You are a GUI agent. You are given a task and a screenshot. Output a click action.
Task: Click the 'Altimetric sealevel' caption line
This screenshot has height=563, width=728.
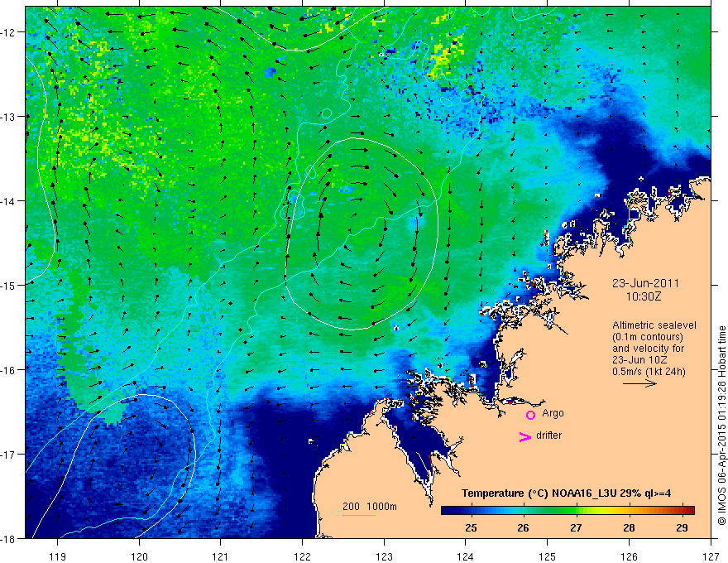pyautogui.click(x=654, y=325)
